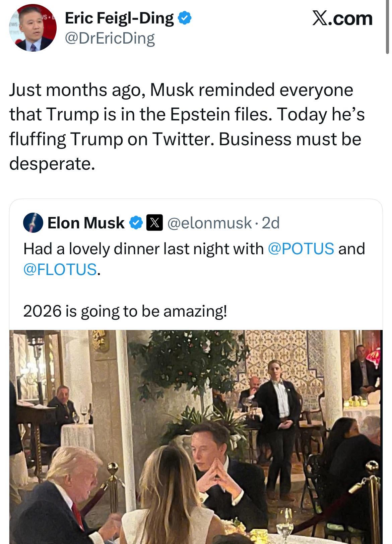The image size is (392, 544).
Task: Open the quoted dinner photo
Action: (196, 436)
